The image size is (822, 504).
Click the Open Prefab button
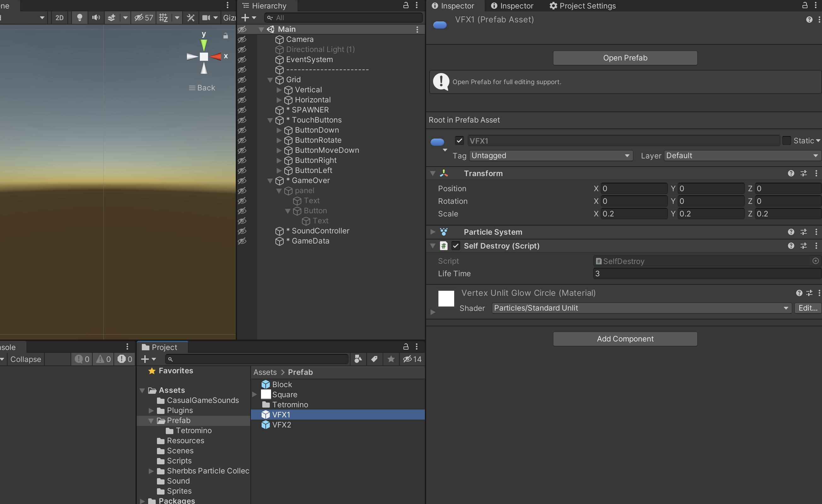[x=625, y=58]
